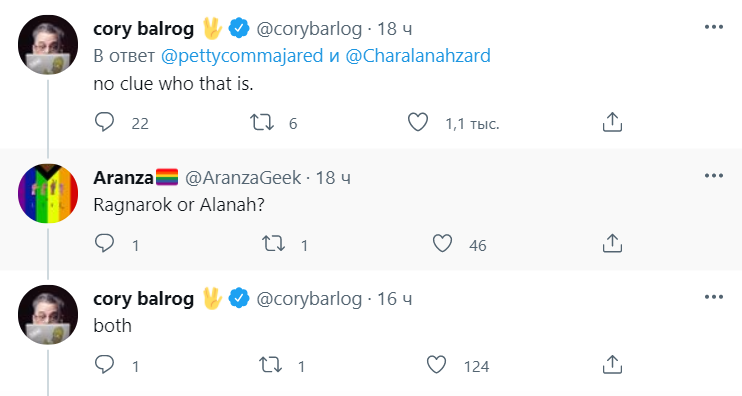Like the "both" tweet with 124 likes
742x396 pixels.
tap(436, 365)
